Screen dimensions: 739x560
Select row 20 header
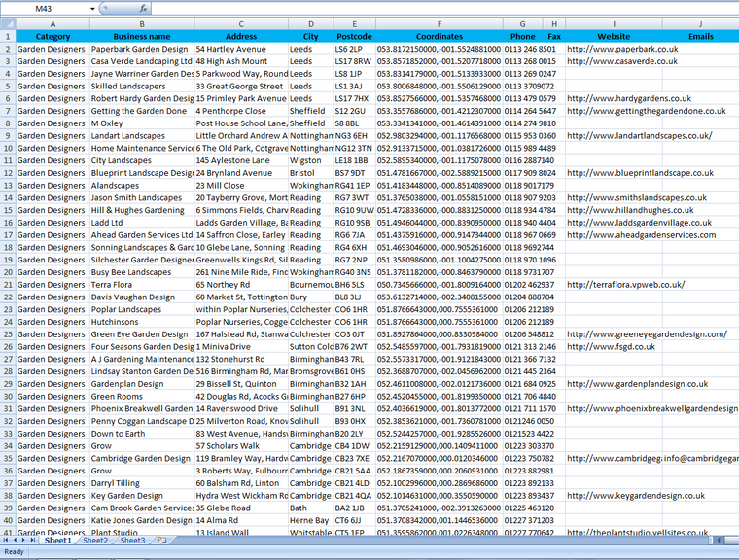[8, 272]
